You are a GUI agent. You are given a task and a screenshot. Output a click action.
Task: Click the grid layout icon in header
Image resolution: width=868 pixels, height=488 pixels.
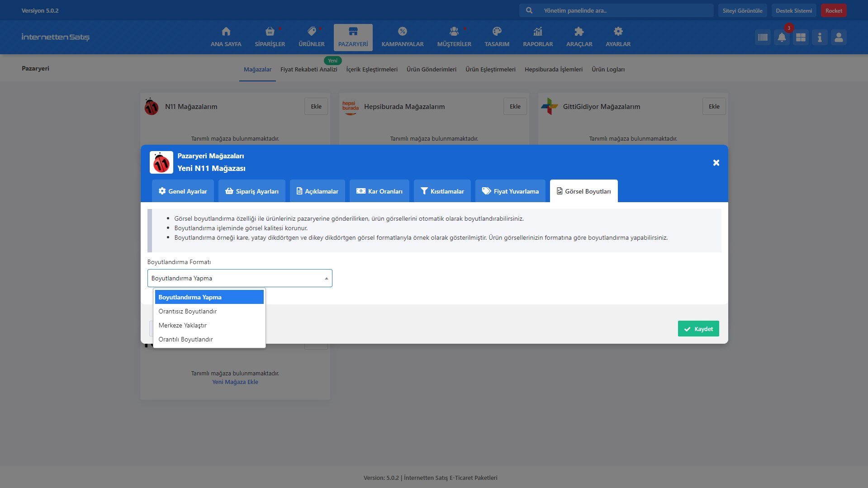(x=801, y=38)
